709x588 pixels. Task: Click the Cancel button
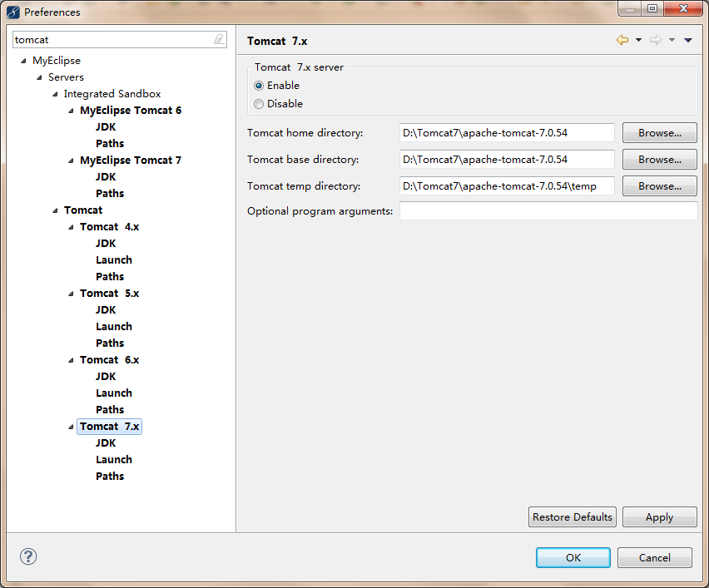pos(654,557)
